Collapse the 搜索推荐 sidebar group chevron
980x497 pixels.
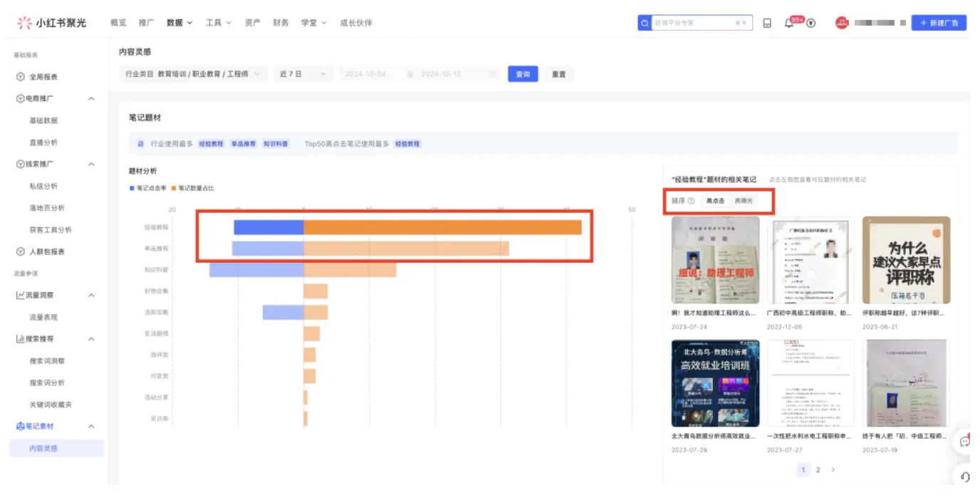91,339
